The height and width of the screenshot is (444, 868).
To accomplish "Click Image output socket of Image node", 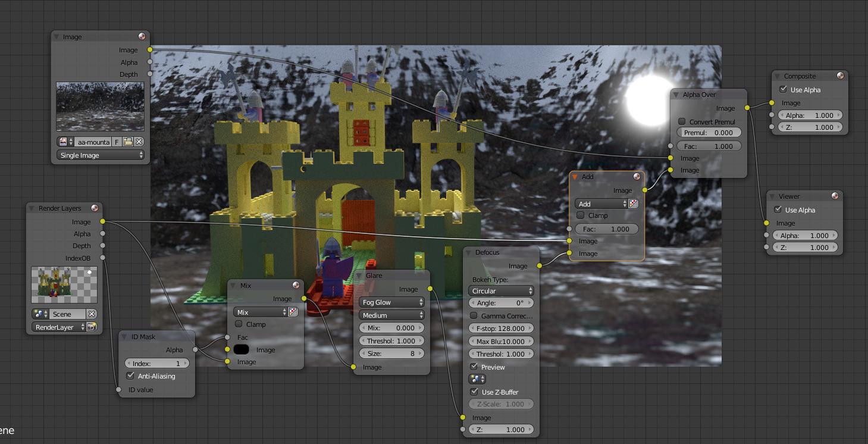I will tap(150, 50).
